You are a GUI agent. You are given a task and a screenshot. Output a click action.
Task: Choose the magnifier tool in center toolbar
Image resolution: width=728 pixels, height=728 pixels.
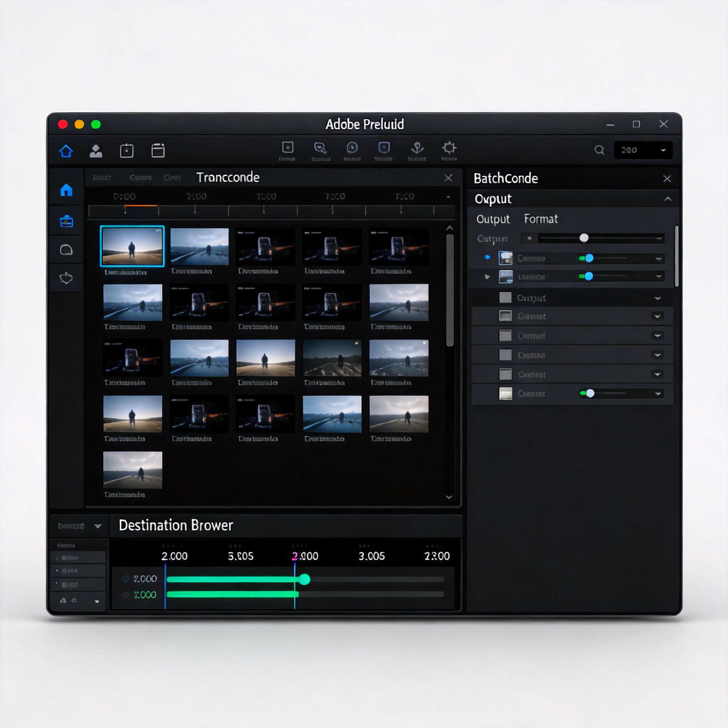pos(320,148)
